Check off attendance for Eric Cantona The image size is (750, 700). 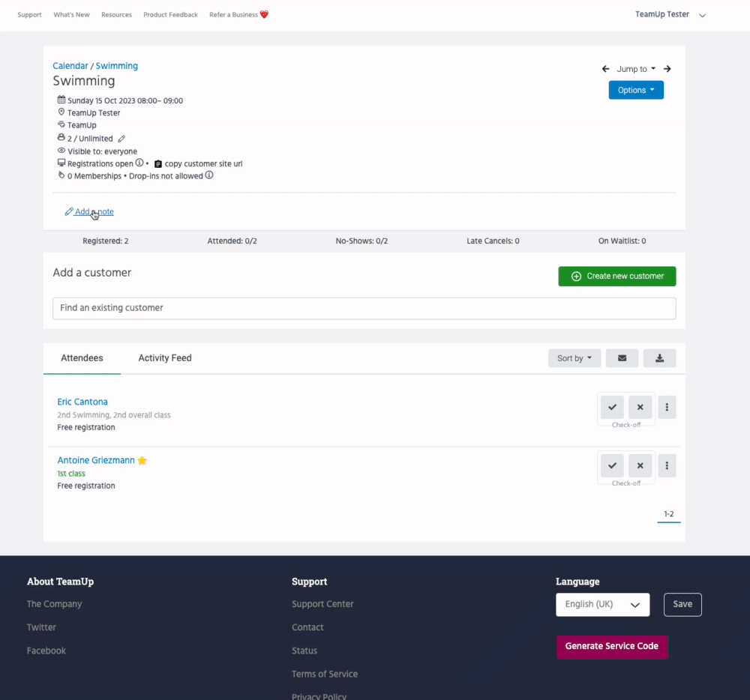coord(612,407)
